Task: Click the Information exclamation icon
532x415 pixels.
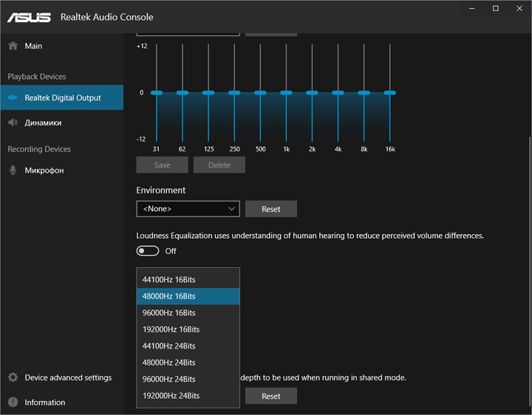Action: (x=13, y=402)
